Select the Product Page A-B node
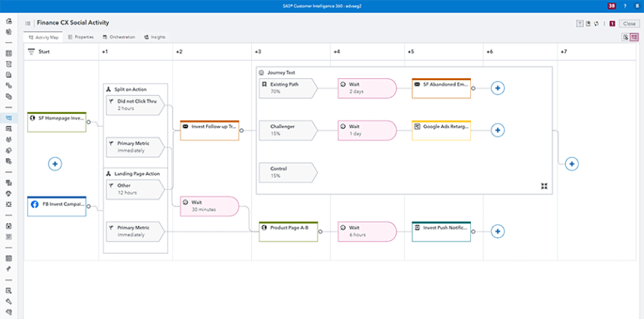Screen dimensions: 644x319 pyautogui.click(x=289, y=231)
